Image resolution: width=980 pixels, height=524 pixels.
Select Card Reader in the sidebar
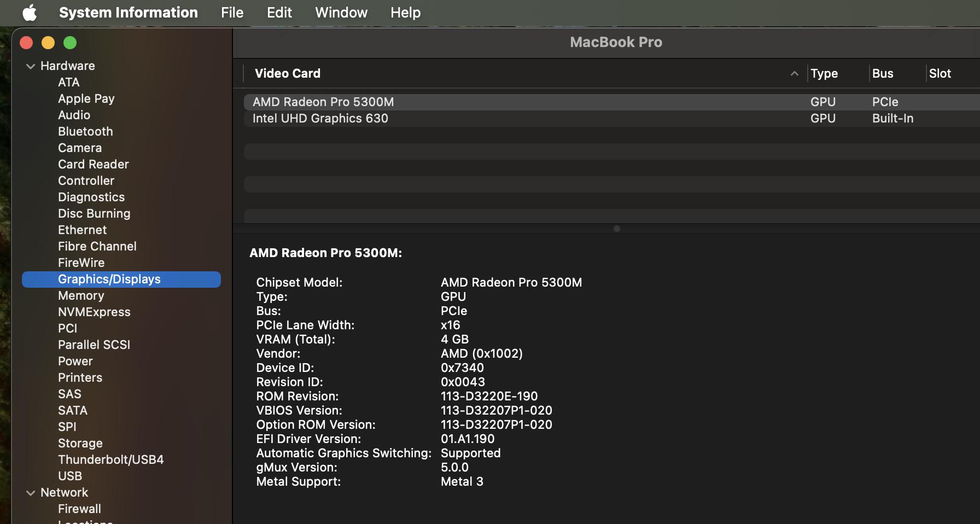(94, 164)
